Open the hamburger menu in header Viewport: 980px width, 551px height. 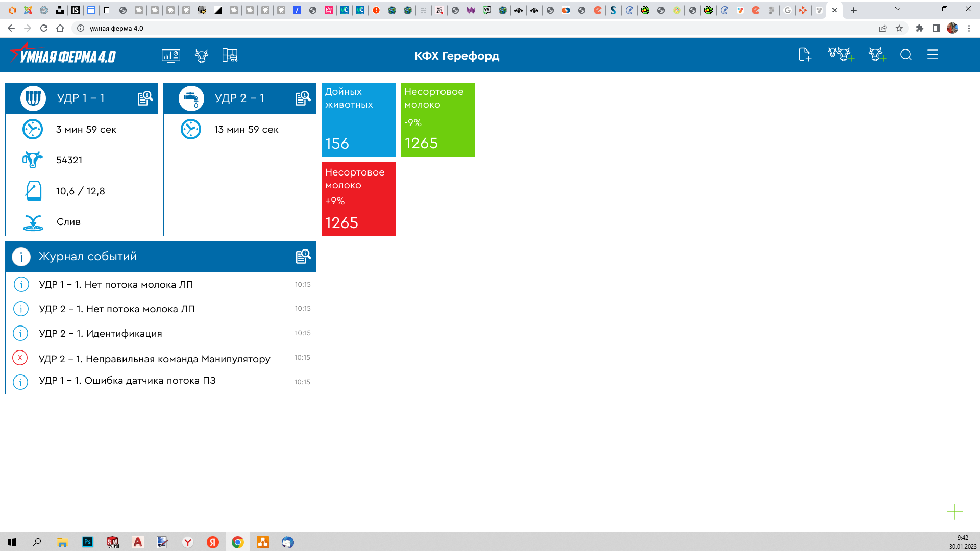pos(933,55)
